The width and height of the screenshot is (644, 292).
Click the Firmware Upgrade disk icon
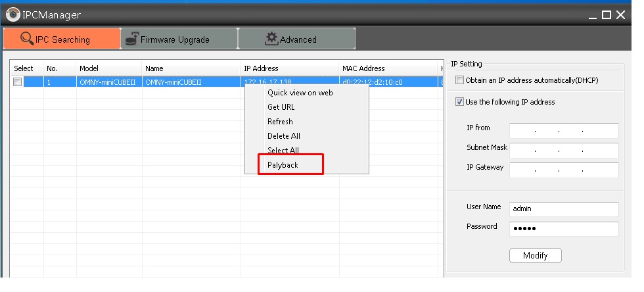pyautogui.click(x=131, y=39)
